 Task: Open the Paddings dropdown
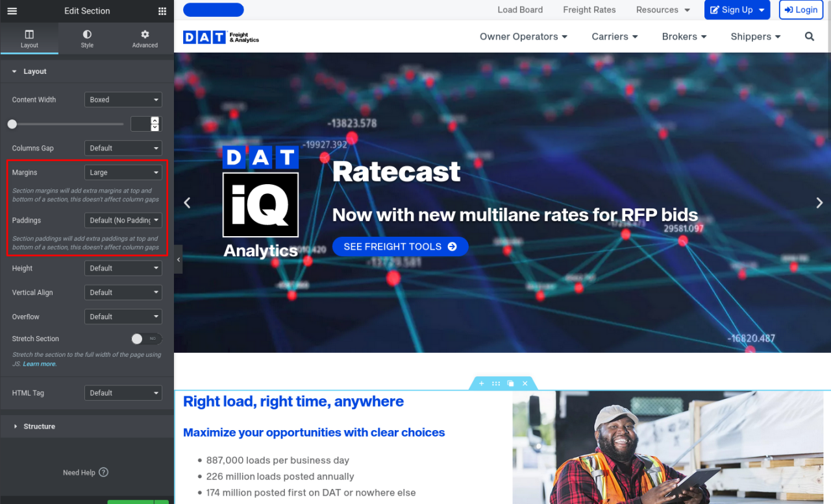[x=123, y=221]
